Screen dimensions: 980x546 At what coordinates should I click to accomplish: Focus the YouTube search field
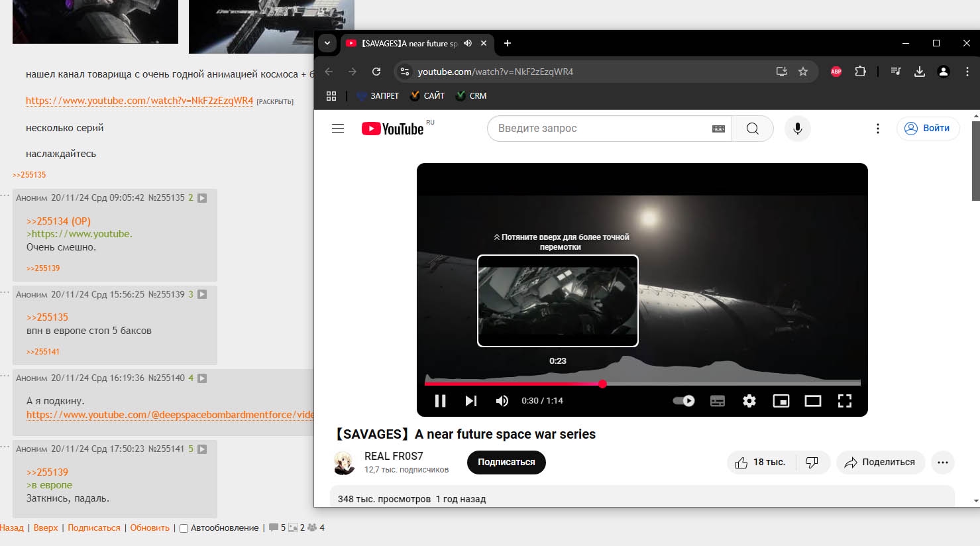600,129
